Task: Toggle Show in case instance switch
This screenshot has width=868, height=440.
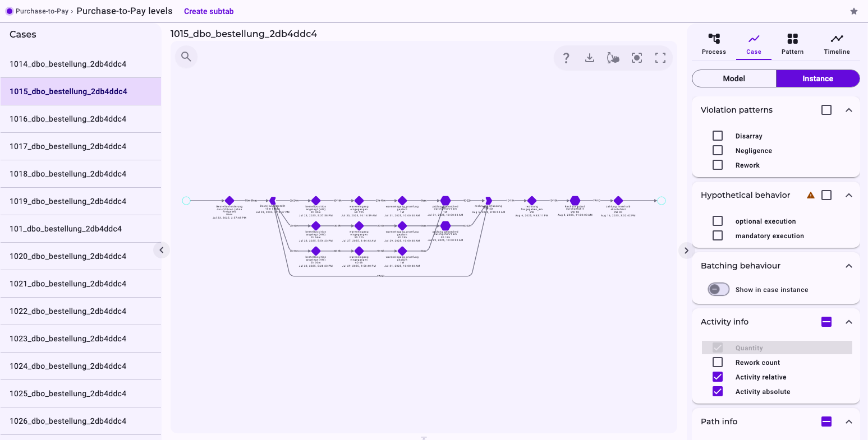Action: point(719,289)
